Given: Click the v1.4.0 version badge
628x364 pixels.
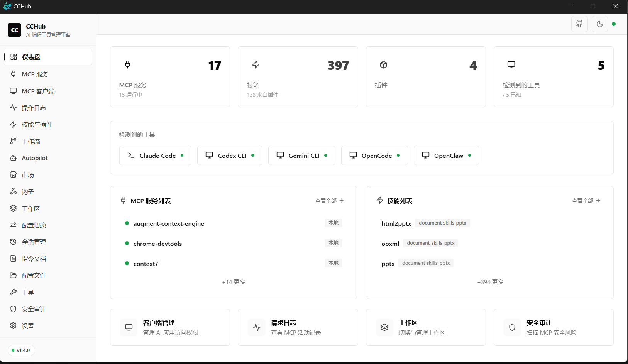Looking at the screenshot, I should coord(21,350).
